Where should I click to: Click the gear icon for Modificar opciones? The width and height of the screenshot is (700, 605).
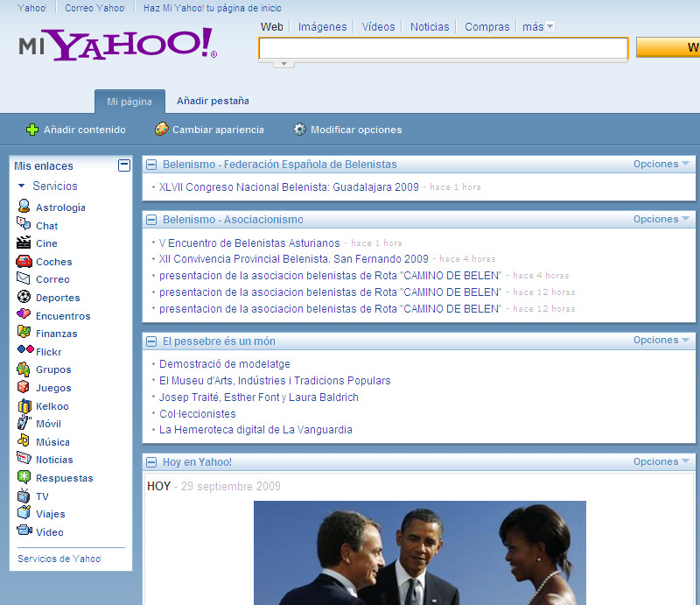pos(299,129)
